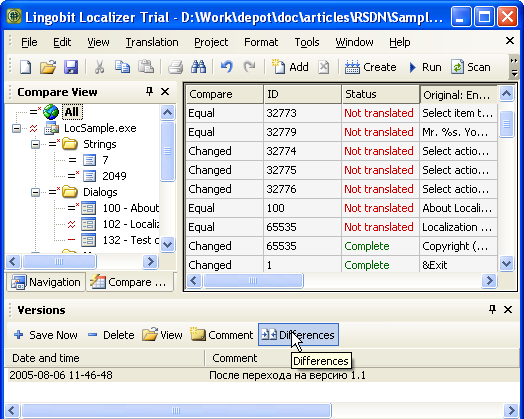
Task: Open a project with the folder icon
Action: 48,67
